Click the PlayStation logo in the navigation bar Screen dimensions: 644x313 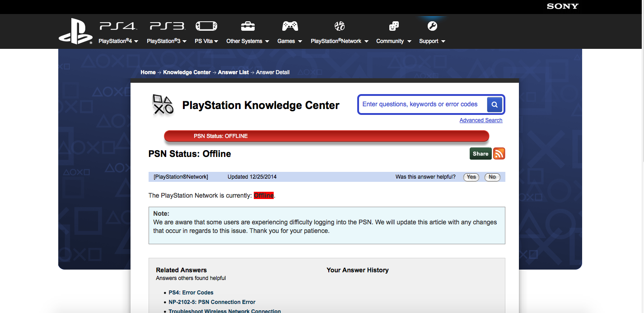point(75,31)
